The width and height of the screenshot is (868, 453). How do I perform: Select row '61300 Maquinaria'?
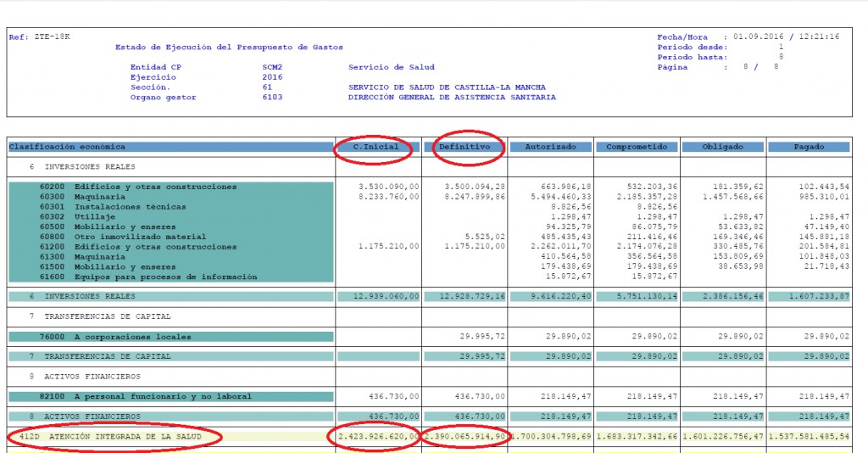pos(171,256)
